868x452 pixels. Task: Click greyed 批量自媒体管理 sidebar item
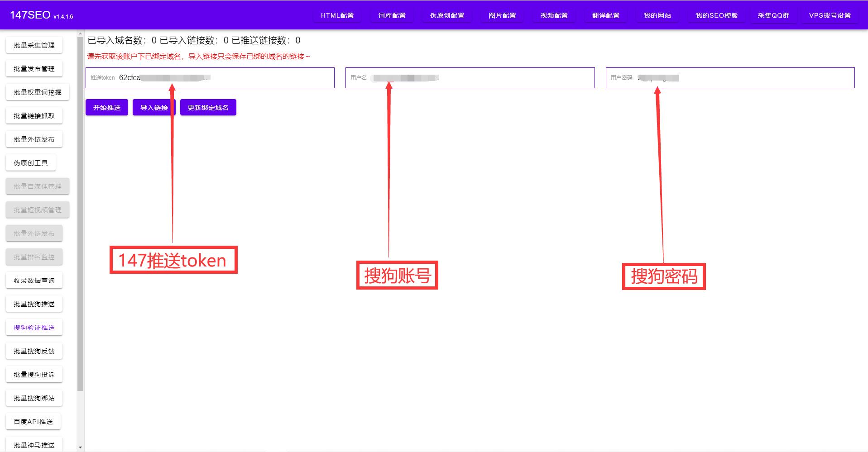(x=38, y=186)
